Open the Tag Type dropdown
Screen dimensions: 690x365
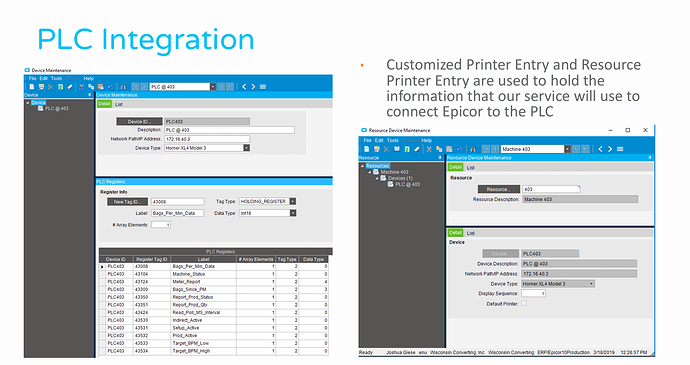pyautogui.click(x=293, y=201)
